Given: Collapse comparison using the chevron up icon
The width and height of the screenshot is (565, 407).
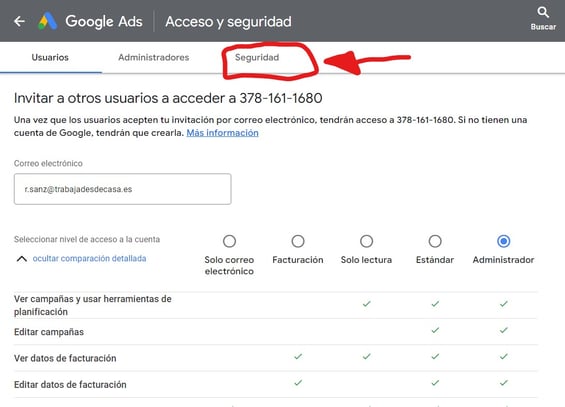Looking at the screenshot, I should click(22, 259).
